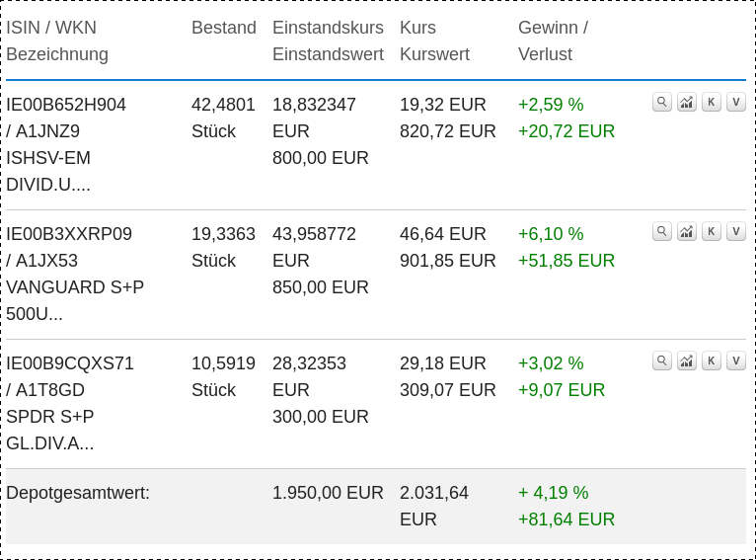Click the Einstandskurs column header
Screen dimensions: 756x560
(x=328, y=28)
